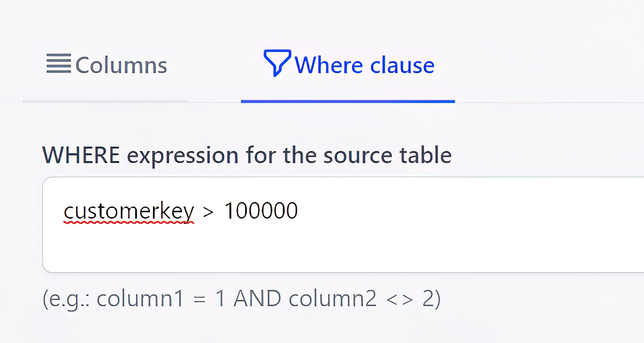Click column2 in the example hint

click(332, 299)
